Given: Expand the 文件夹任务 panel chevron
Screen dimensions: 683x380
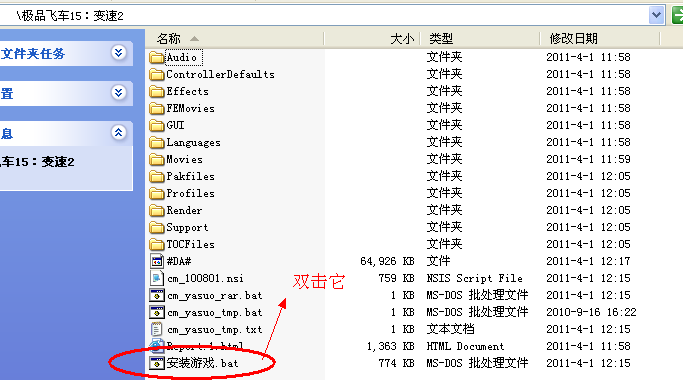Looking at the screenshot, I should 118,53.
